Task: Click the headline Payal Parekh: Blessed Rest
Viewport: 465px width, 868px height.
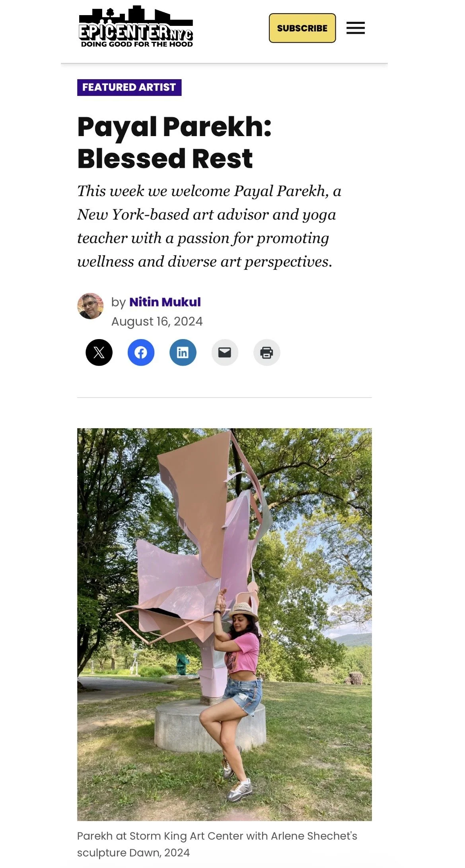Action: [174, 142]
